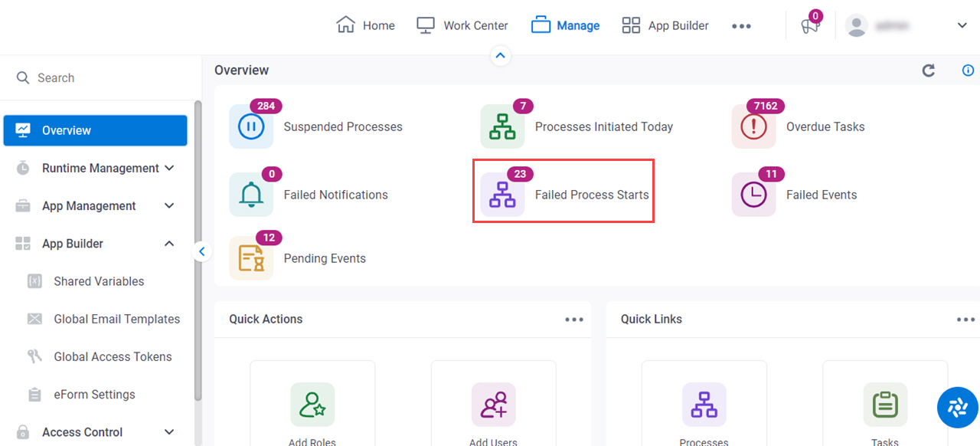
Task: Open the Pending Events hourglass icon
Action: click(x=251, y=258)
